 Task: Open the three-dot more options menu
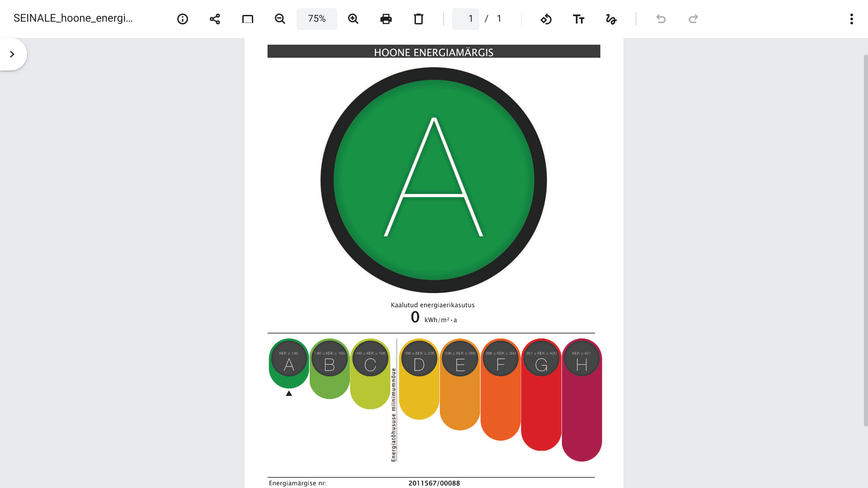tap(851, 19)
